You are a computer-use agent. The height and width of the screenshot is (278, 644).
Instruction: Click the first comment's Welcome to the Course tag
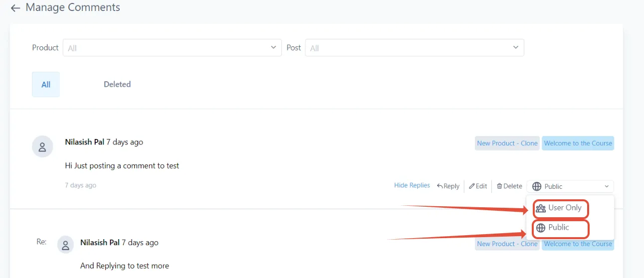pyautogui.click(x=578, y=143)
